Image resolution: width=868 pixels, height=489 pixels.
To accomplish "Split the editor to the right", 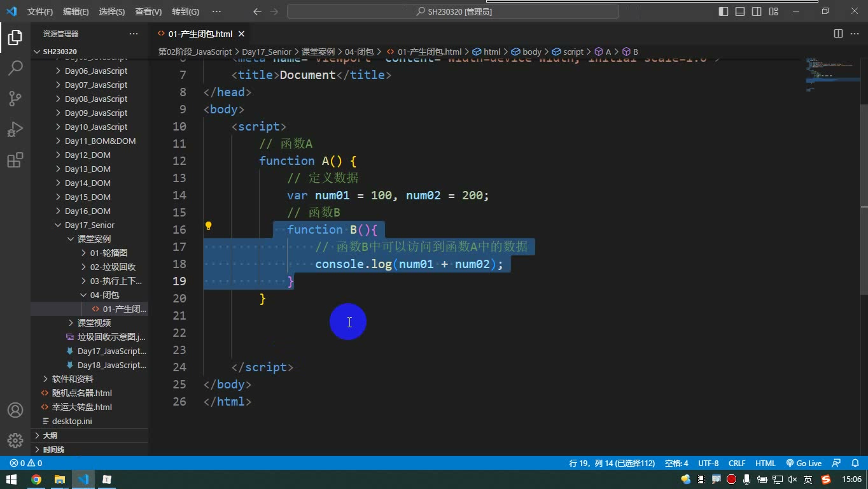I will point(838,34).
